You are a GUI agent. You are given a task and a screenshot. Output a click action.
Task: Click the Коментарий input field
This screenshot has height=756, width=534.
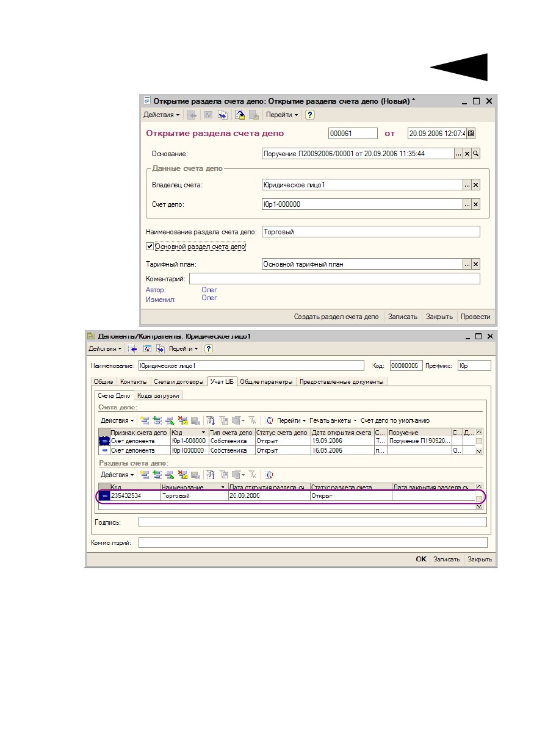[334, 278]
